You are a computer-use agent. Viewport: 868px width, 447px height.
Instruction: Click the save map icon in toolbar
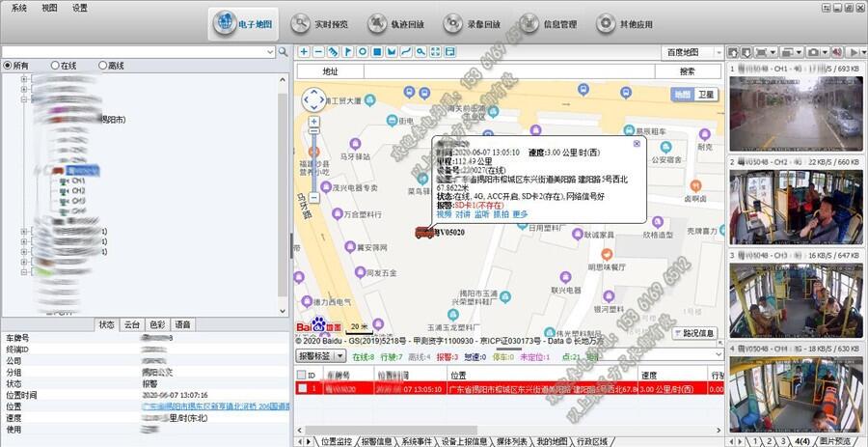click(449, 51)
